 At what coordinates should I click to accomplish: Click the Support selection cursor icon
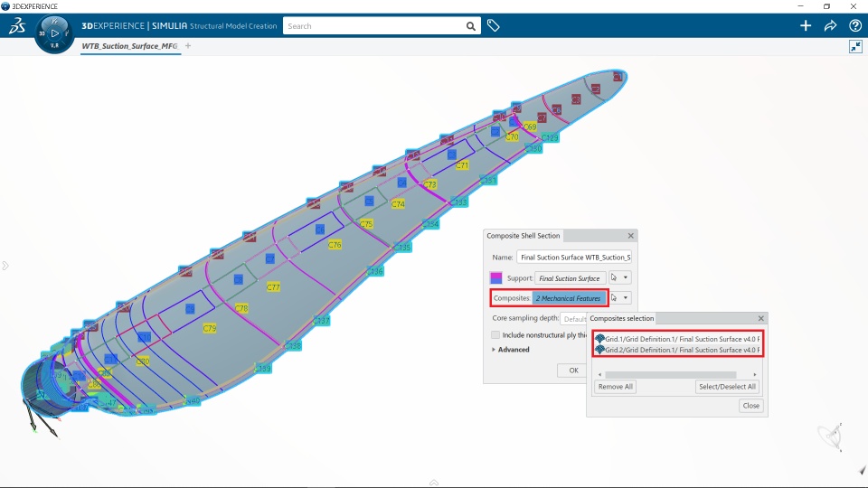(x=614, y=277)
